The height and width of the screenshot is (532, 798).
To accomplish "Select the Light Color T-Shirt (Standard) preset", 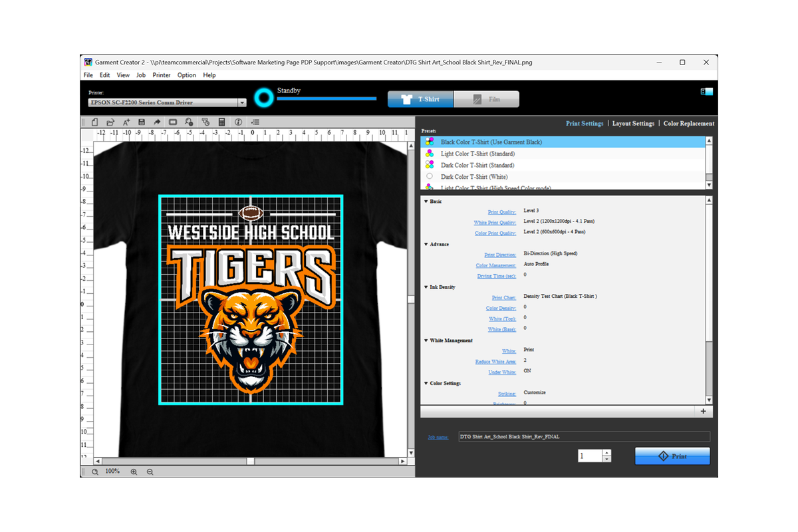I will [x=563, y=154].
